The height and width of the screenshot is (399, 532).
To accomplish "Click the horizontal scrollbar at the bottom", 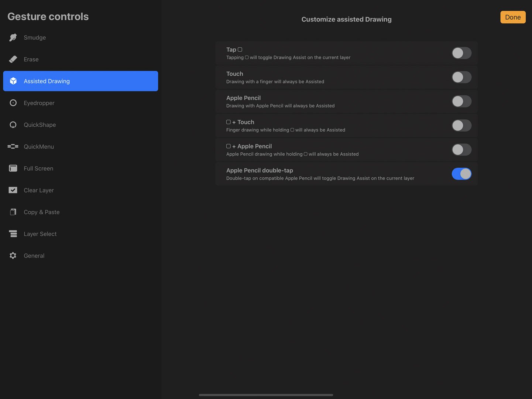I will (x=266, y=395).
